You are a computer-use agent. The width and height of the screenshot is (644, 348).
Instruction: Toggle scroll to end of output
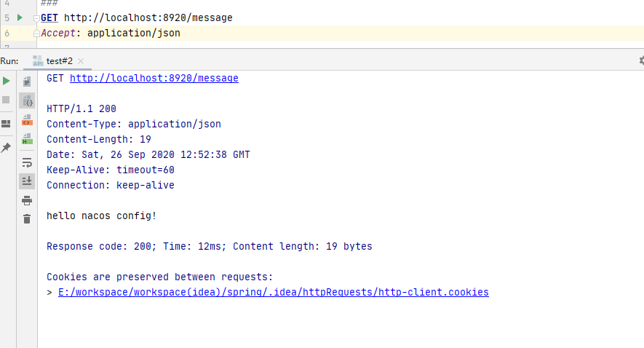[27, 181]
